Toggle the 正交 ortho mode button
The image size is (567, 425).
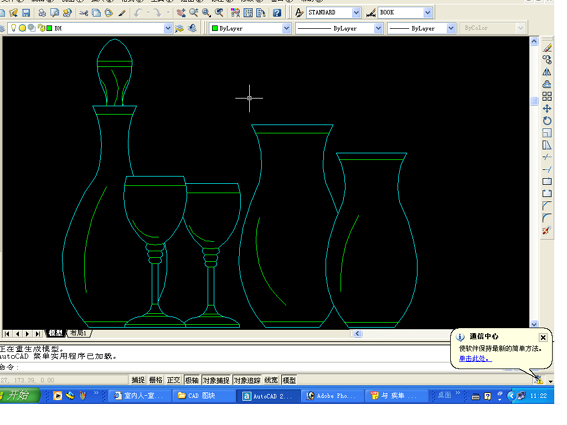174,380
